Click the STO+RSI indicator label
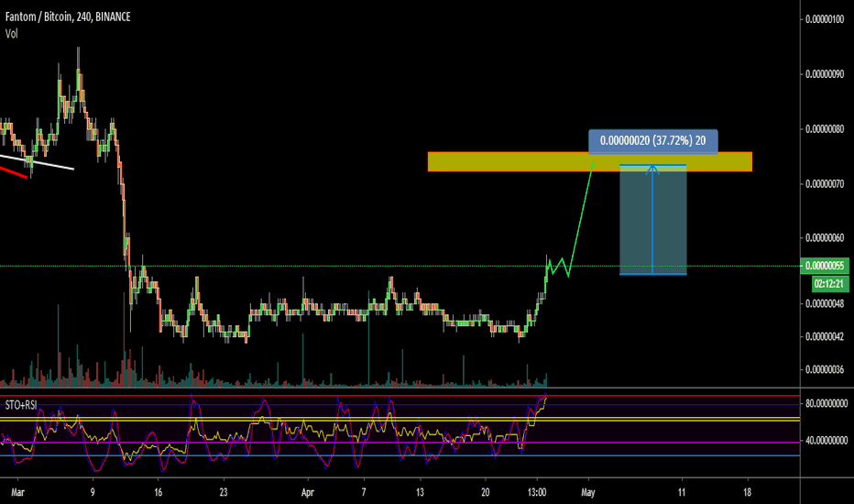The height and width of the screenshot is (504, 854). 21,405
